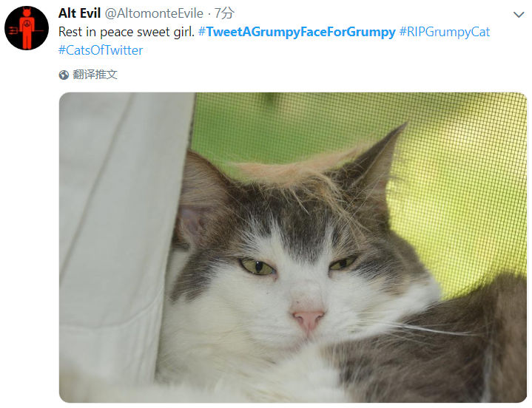The height and width of the screenshot is (408, 532).
Task: Click the cat's pink nose in the photo
Action: [308, 319]
